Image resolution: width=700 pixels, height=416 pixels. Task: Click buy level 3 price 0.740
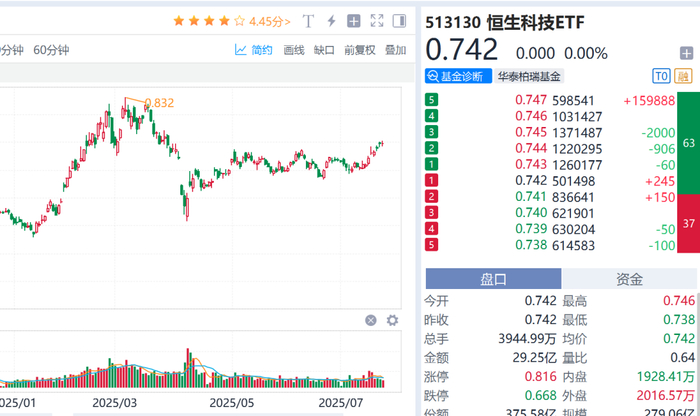point(531,213)
